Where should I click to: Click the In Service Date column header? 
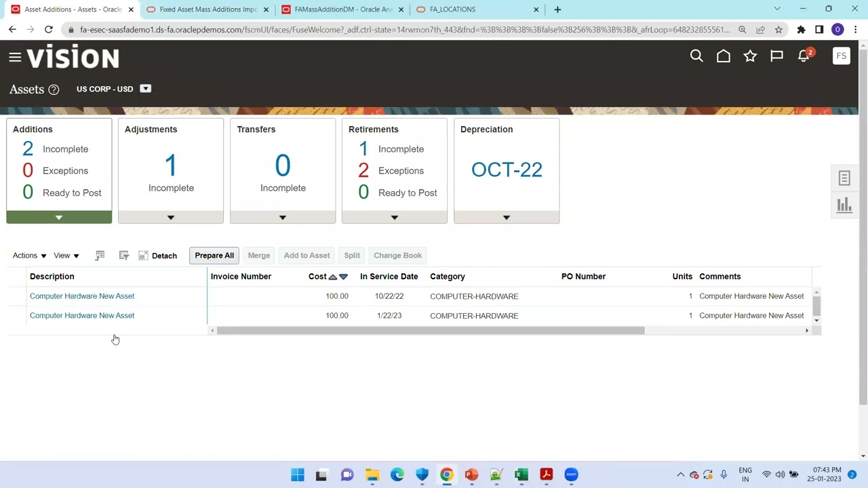389,277
